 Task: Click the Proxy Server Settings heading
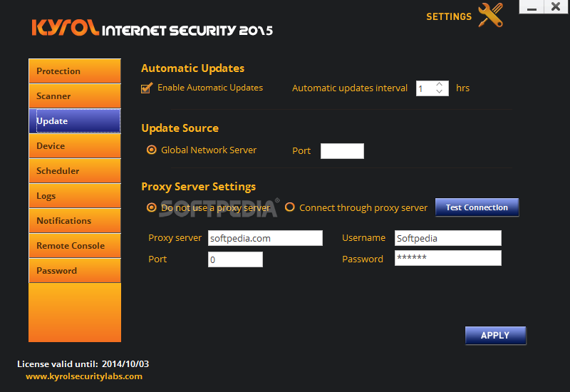(x=199, y=187)
